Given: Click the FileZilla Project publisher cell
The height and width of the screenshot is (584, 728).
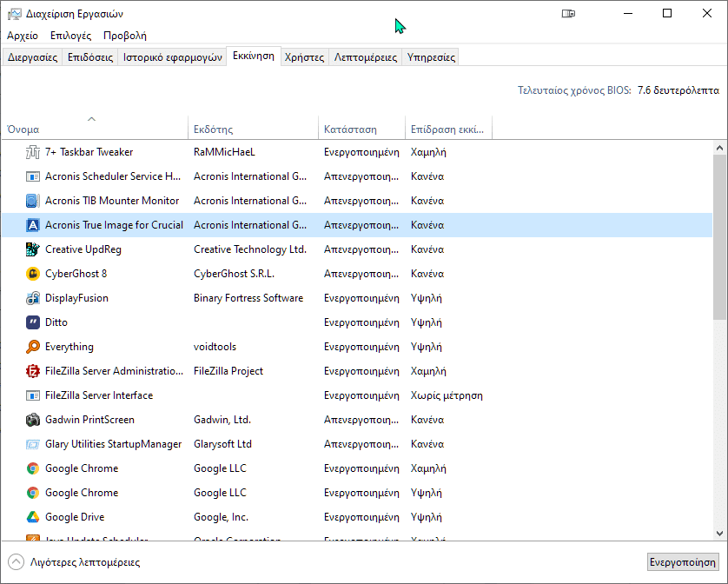Looking at the screenshot, I should click(228, 371).
